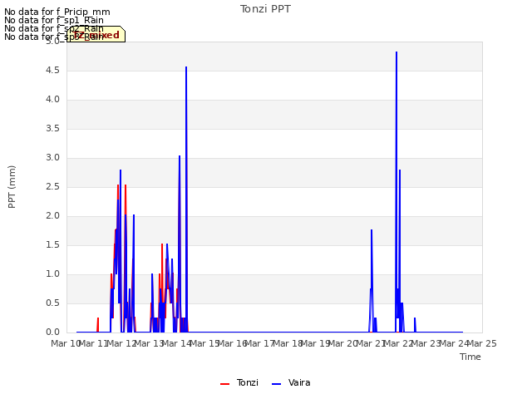This screenshot has height=399, width=532.
Task: Click the '3.5' y-axis tick label
Action: point(52,129)
